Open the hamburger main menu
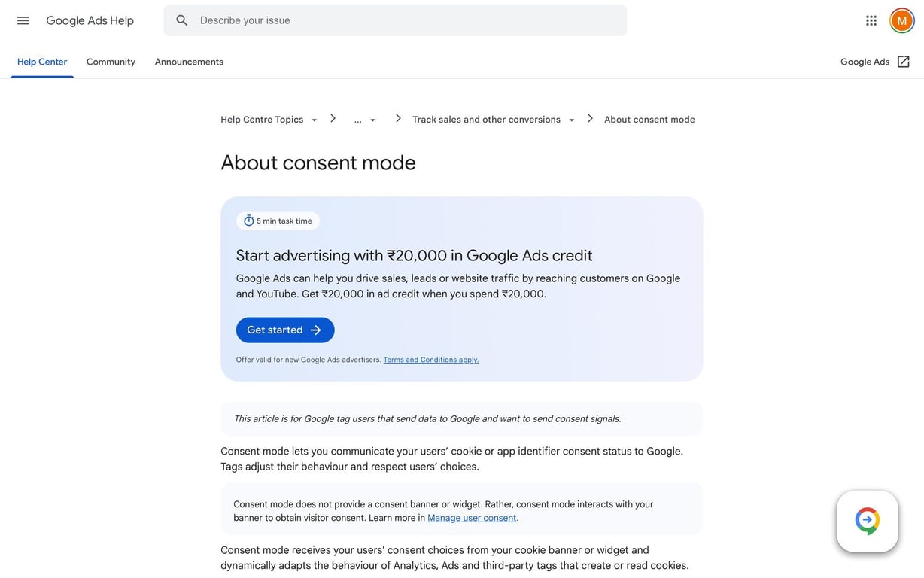The image size is (924, 578). (23, 20)
